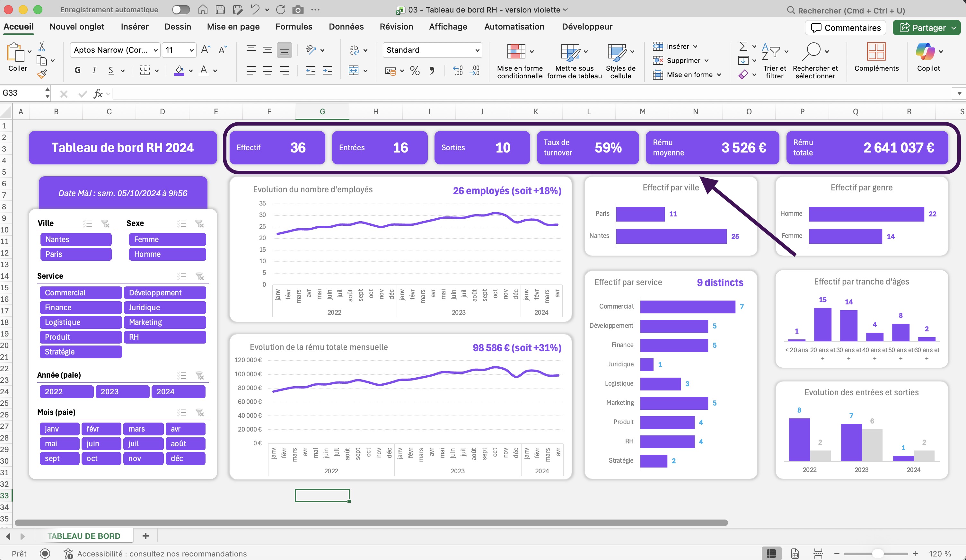Clear the Ville slicer filter icon

(105, 223)
